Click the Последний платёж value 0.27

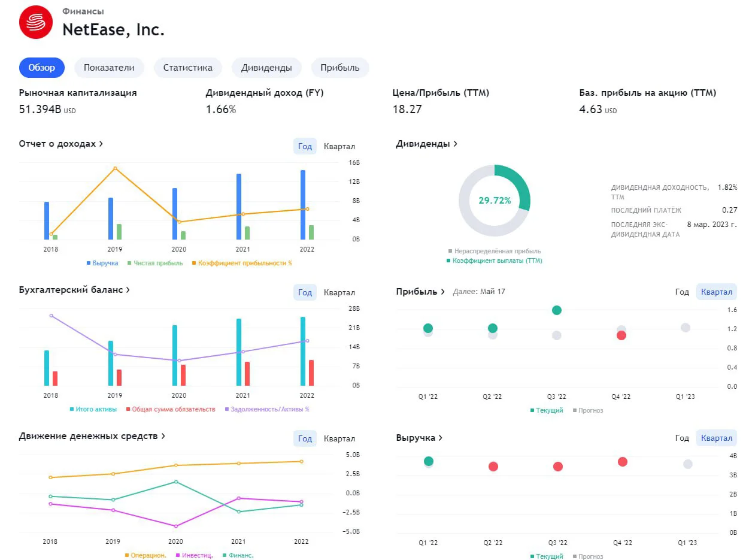pos(730,210)
